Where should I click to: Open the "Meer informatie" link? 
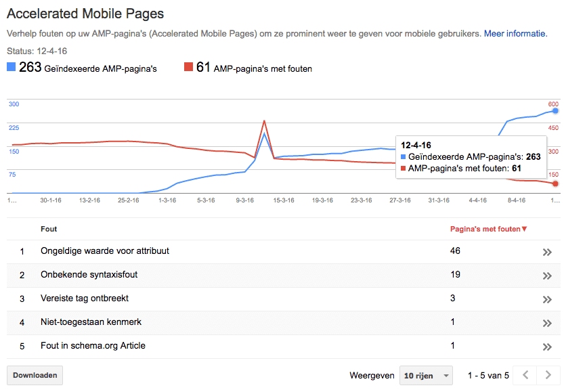515,32
